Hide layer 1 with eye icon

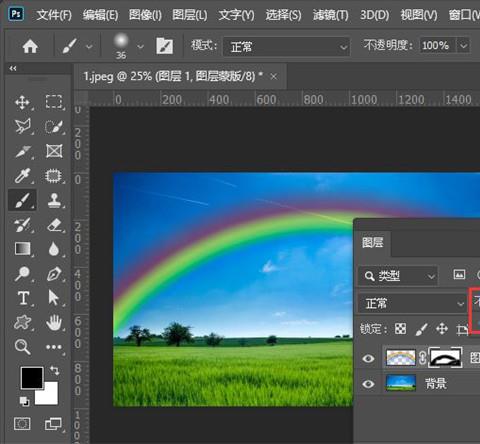tap(368, 359)
